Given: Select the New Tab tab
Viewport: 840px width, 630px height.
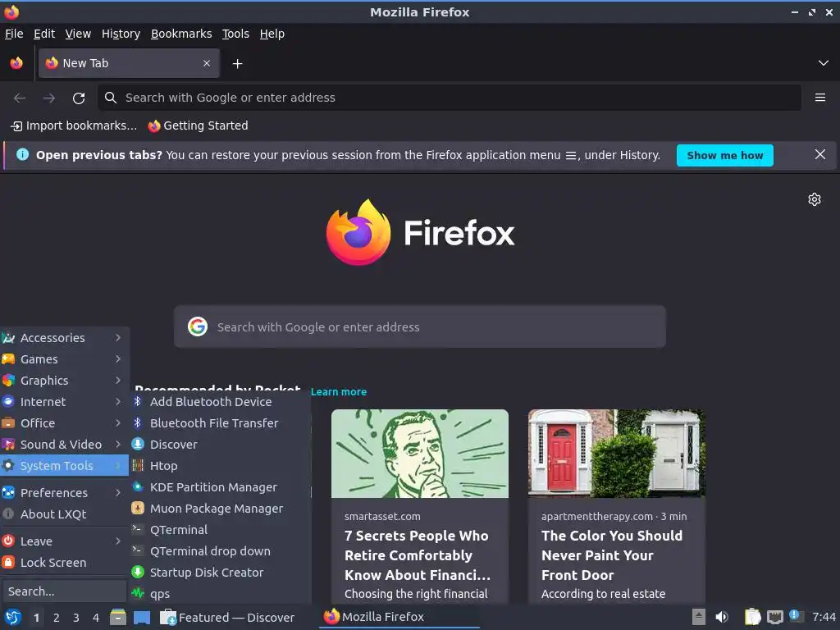Looking at the screenshot, I should (x=129, y=63).
